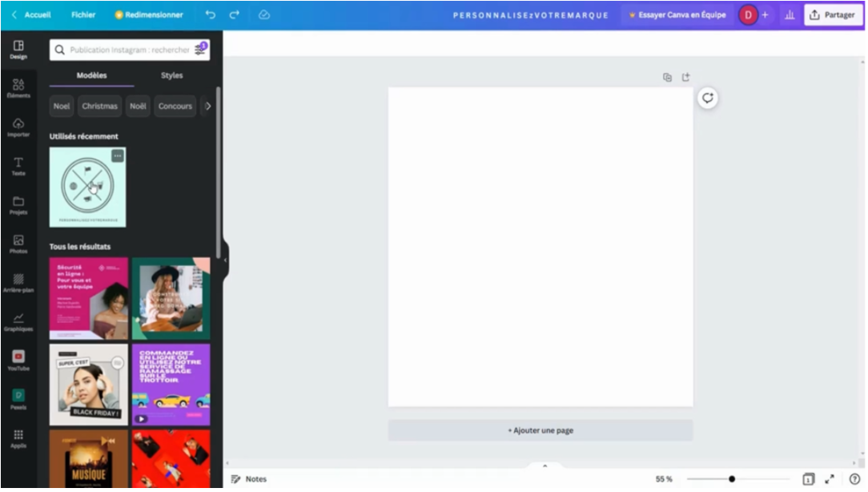Expand more category chips with chevron
This screenshot has height=492, width=868.
207,106
